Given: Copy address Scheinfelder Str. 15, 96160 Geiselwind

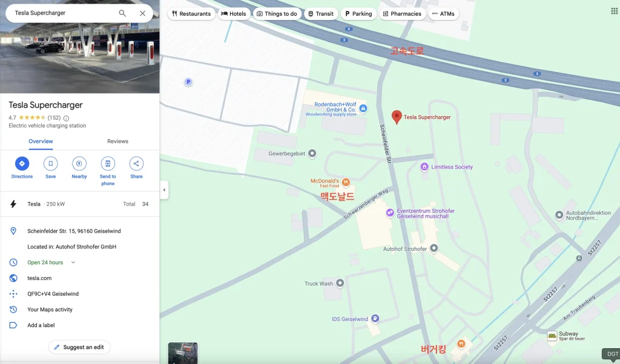Looking at the screenshot, I should click(74, 231).
